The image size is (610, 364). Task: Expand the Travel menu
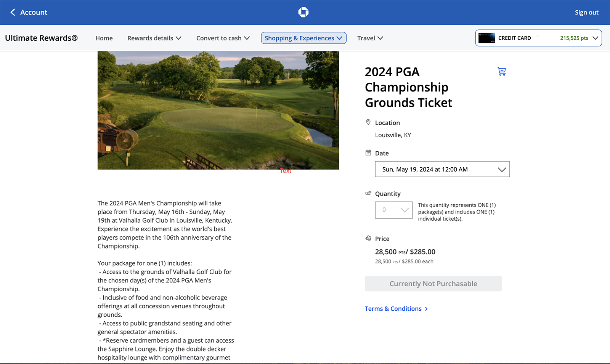point(370,38)
